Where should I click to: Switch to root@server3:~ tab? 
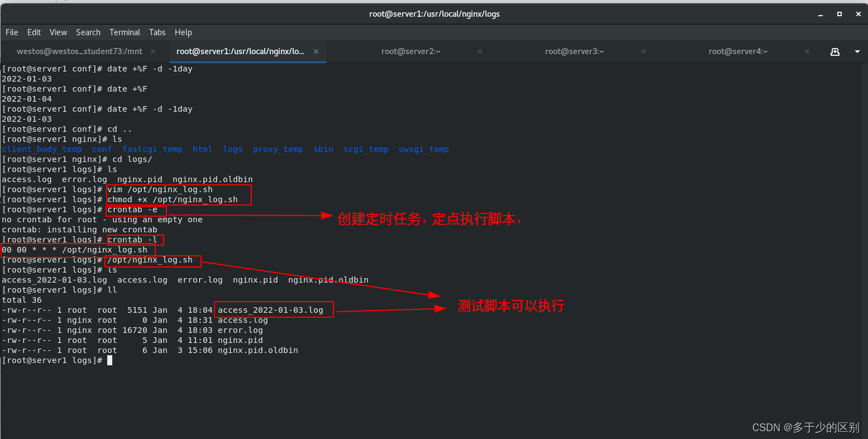[574, 51]
